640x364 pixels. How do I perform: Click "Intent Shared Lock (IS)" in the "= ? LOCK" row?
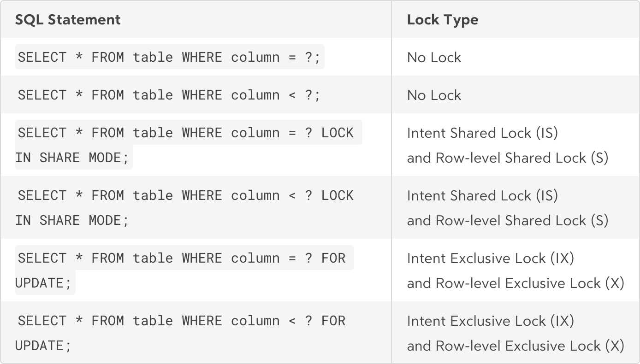(483, 133)
